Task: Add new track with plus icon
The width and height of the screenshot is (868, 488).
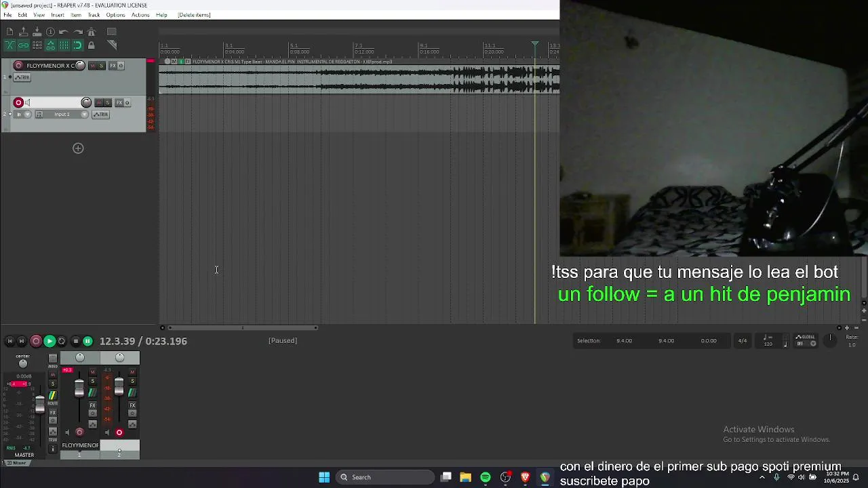Action: (78, 148)
